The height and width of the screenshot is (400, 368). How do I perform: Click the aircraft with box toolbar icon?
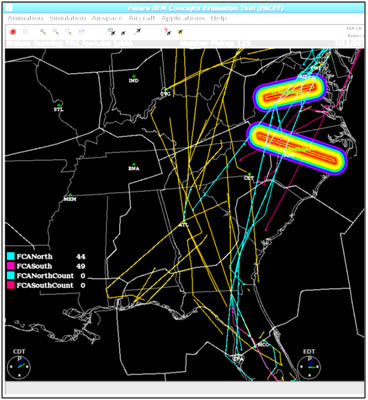[111, 32]
